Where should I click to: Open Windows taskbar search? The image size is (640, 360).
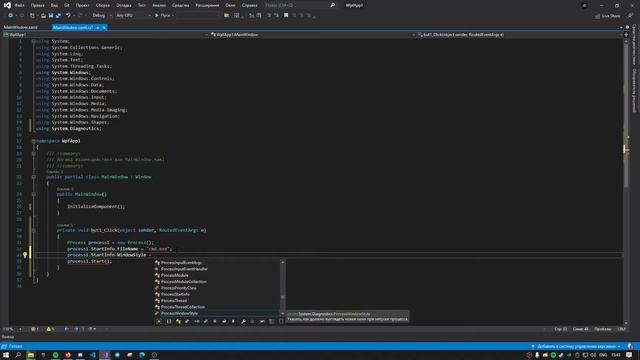18,355
